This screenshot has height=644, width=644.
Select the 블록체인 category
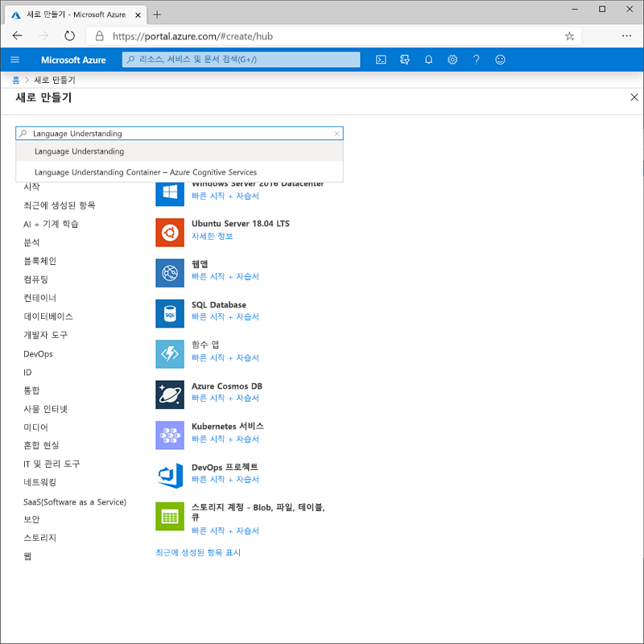click(x=39, y=261)
